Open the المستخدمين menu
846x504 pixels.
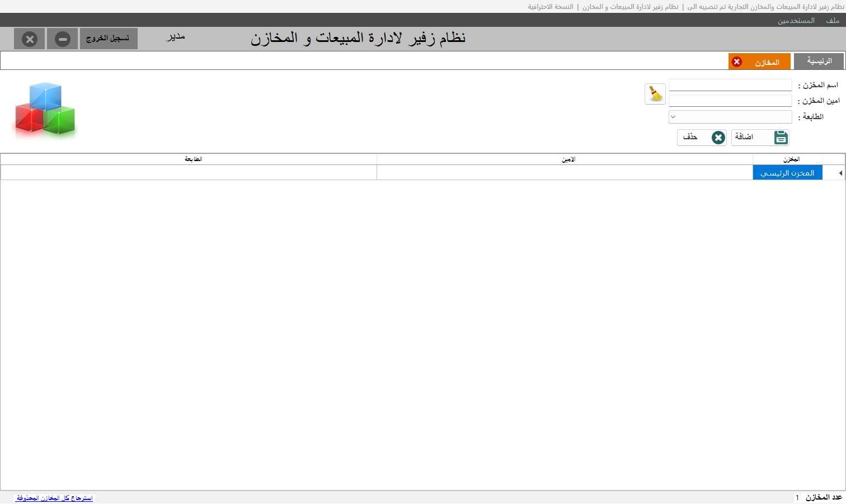pos(796,21)
